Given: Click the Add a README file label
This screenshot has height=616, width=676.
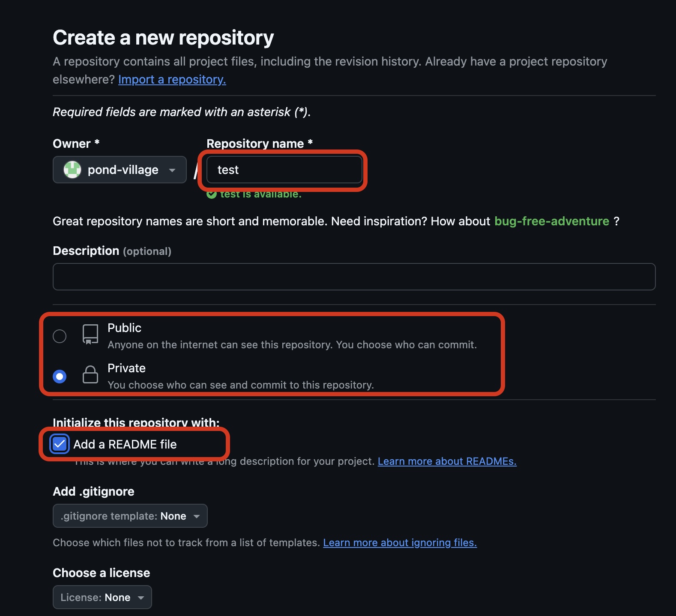Looking at the screenshot, I should tap(125, 444).
